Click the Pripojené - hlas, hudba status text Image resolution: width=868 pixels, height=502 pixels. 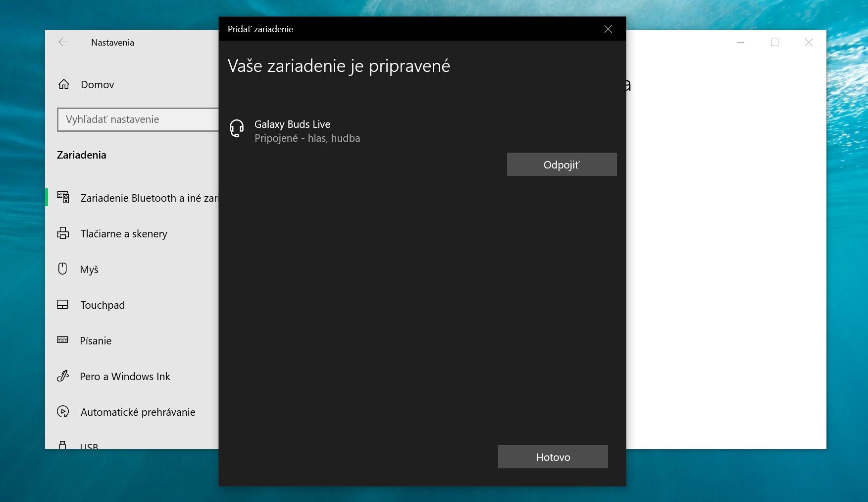click(307, 138)
